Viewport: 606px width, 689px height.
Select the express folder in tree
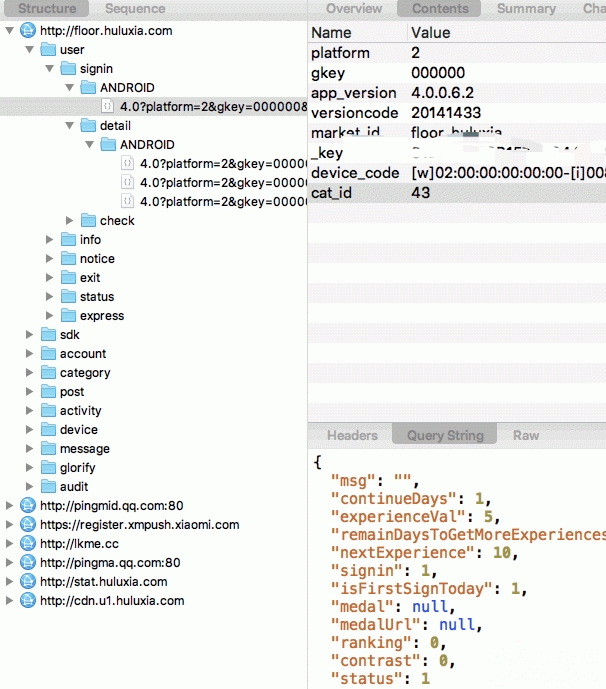102,316
